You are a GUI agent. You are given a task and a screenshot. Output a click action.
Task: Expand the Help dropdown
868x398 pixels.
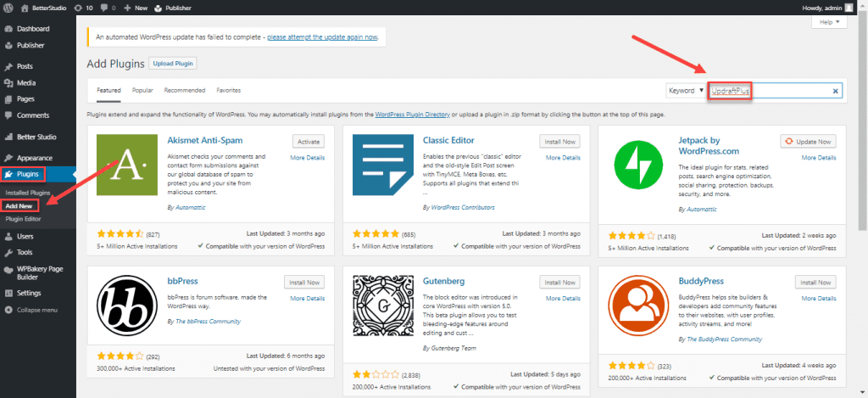click(829, 21)
